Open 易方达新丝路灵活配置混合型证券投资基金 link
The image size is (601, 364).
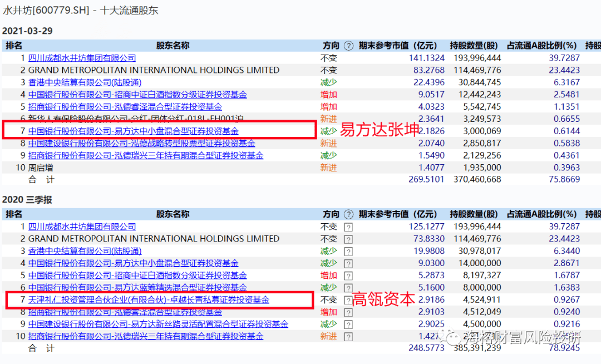click(x=158, y=324)
